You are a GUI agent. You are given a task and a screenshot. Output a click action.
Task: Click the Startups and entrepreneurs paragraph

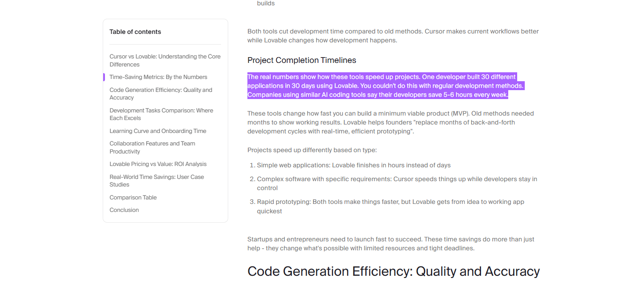pos(391,244)
